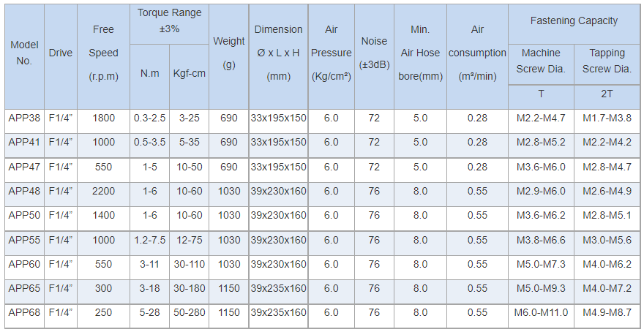
Task: Select the Torque Range ±3% header
Action: pyautogui.click(x=169, y=20)
